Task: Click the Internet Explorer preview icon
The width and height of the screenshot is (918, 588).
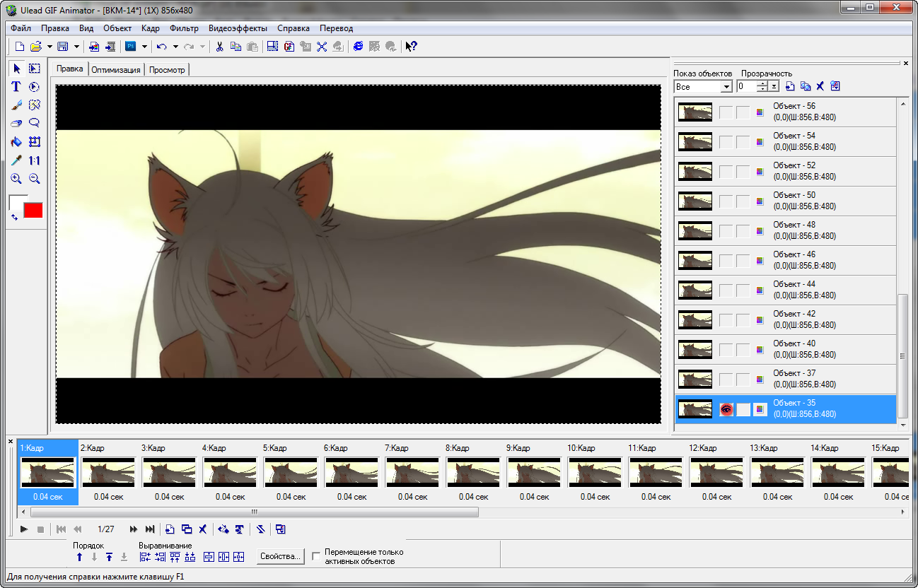Action: (358, 47)
